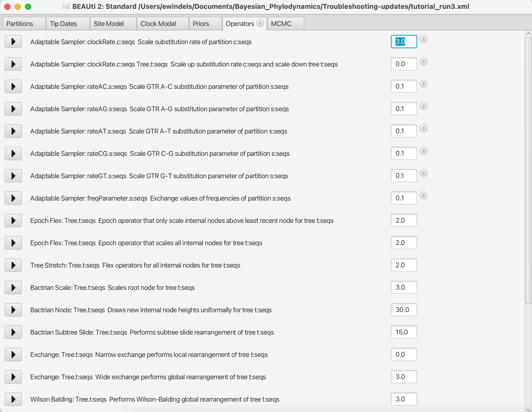Click the vertical scrollbar thumb

point(528,170)
